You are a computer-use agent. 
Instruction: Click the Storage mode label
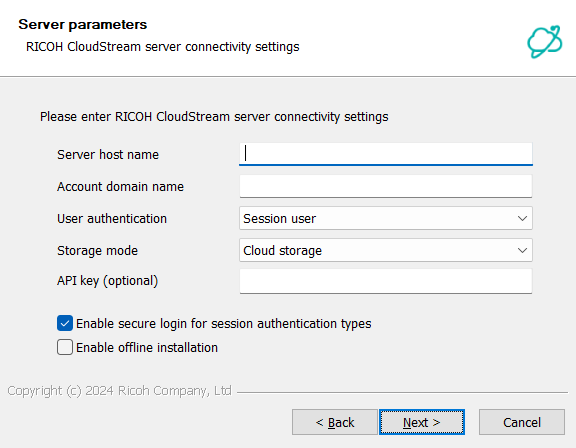pos(97,251)
